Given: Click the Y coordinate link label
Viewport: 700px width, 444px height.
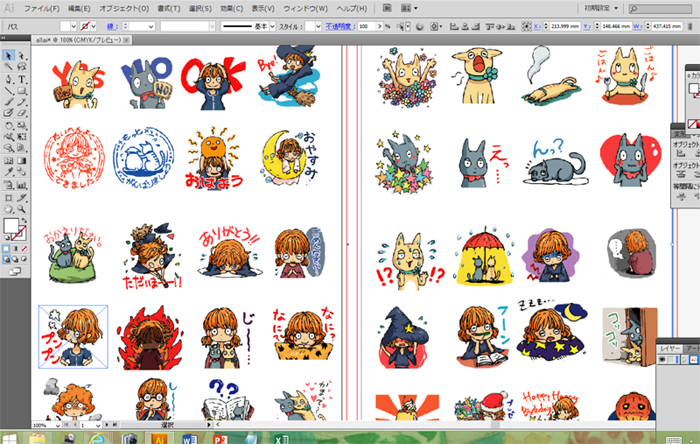Looking at the screenshot, I should tap(588, 26).
